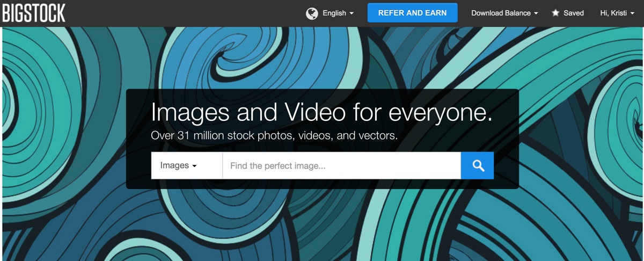Expand the Download Balance menu
The height and width of the screenshot is (261, 644).
(504, 13)
